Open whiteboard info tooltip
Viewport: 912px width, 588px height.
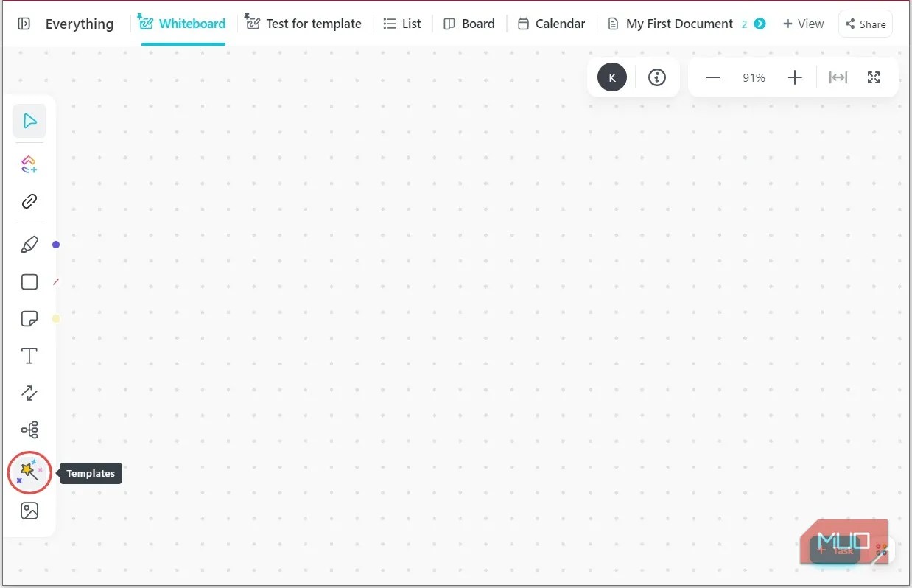pos(656,77)
